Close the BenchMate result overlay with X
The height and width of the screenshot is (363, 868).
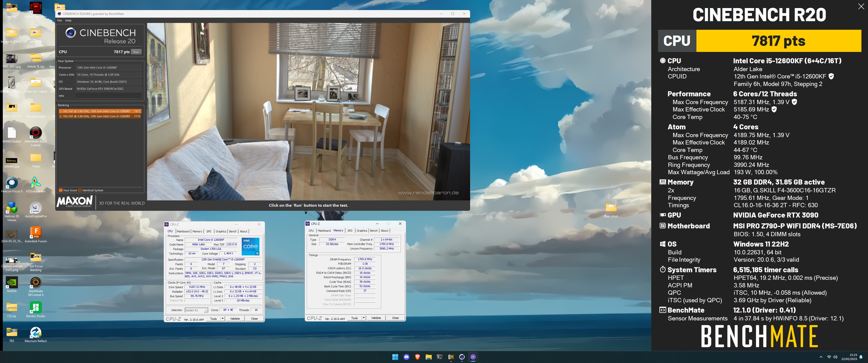(x=861, y=7)
